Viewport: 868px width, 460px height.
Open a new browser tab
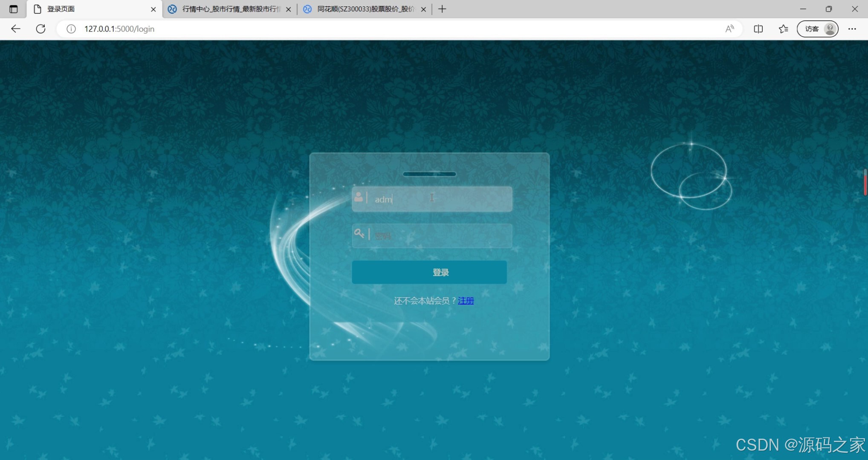point(442,9)
